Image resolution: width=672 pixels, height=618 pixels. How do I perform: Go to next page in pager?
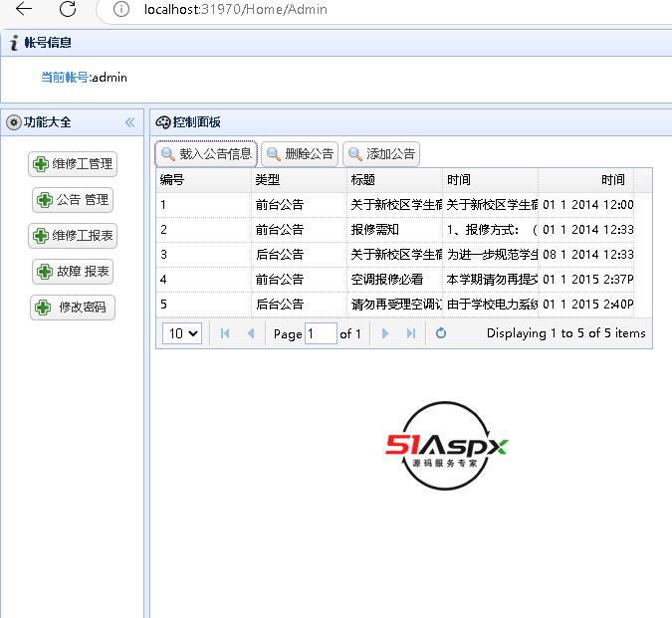click(385, 333)
